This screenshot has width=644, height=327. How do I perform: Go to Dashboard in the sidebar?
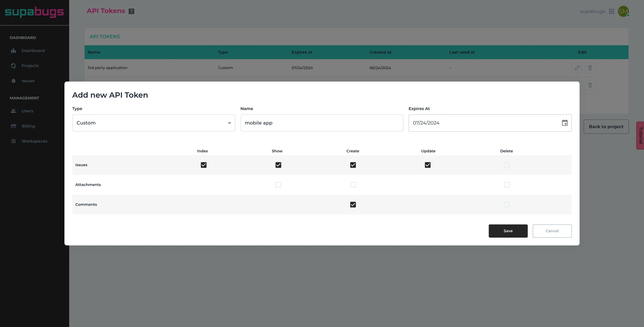[x=33, y=51]
